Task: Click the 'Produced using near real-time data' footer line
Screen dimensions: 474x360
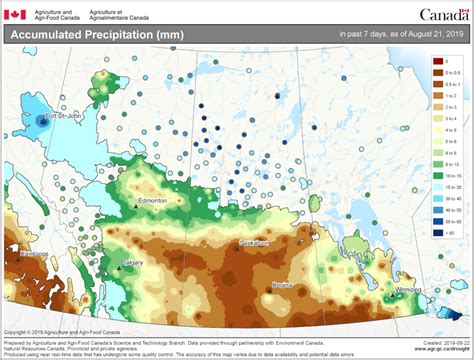Action: (x=179, y=354)
